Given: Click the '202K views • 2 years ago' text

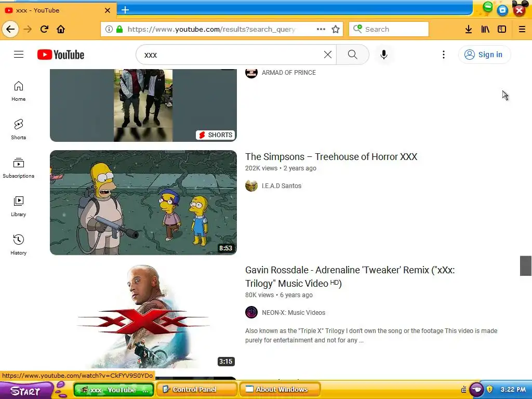Looking at the screenshot, I should pyautogui.click(x=281, y=168).
